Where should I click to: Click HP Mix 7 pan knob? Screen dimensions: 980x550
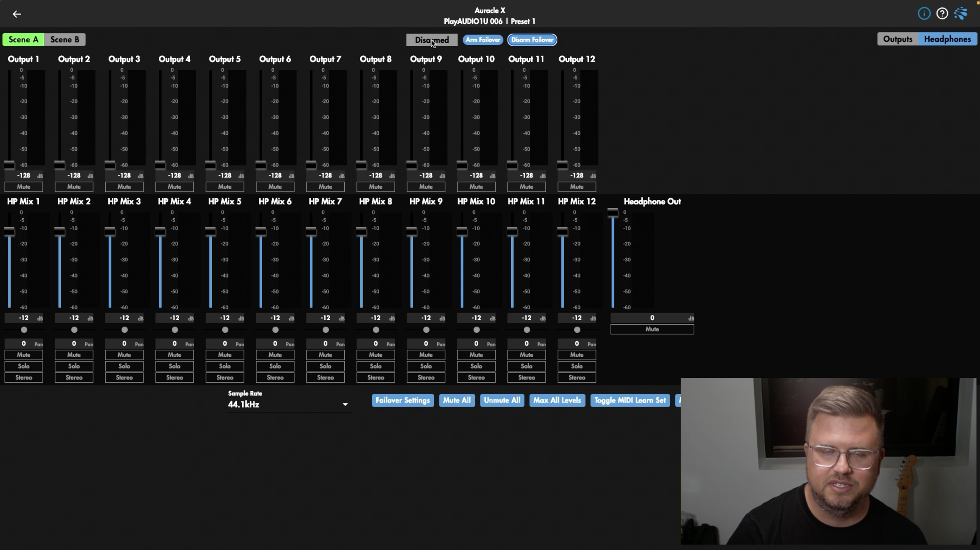(x=325, y=330)
